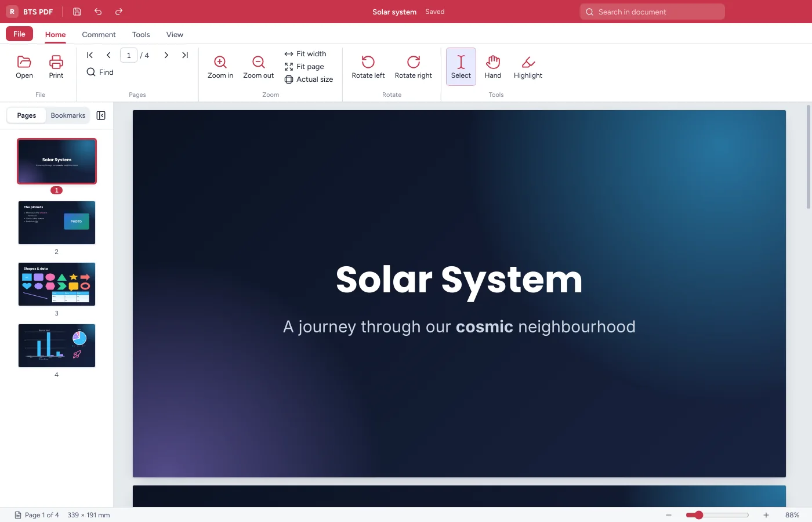Rotate the page left
This screenshot has width=812, height=522.
[x=368, y=67]
